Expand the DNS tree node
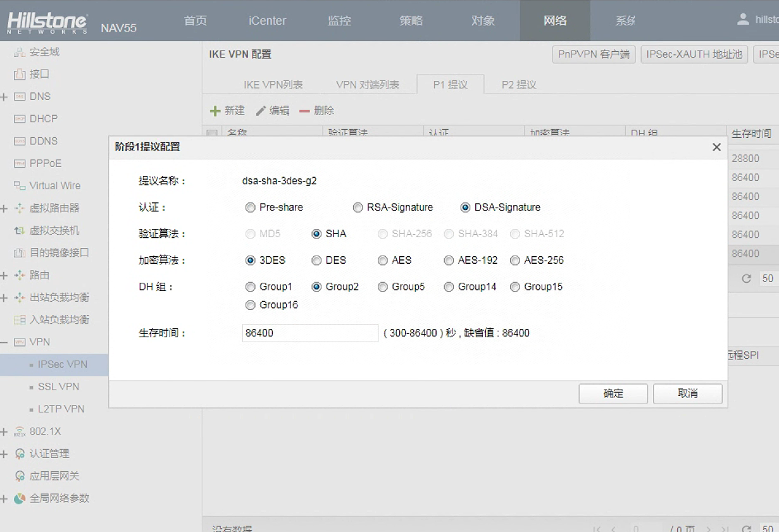This screenshot has width=779, height=532. click(x=4, y=97)
